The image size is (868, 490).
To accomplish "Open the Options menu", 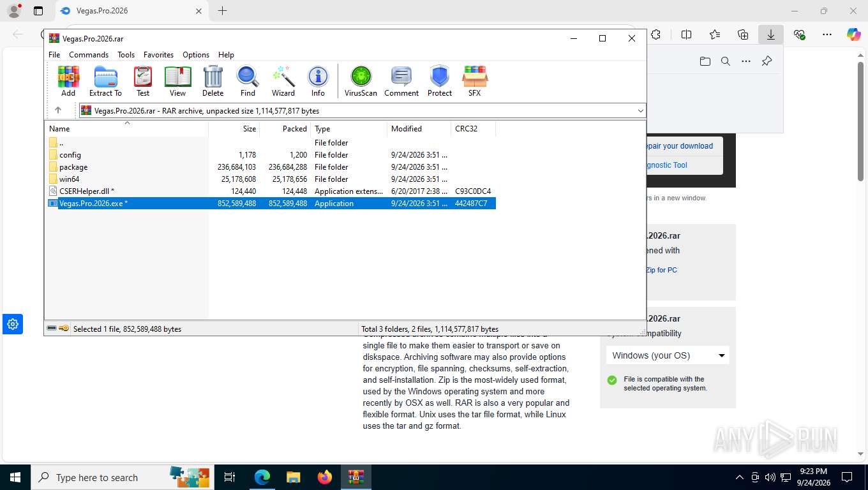I will point(196,55).
